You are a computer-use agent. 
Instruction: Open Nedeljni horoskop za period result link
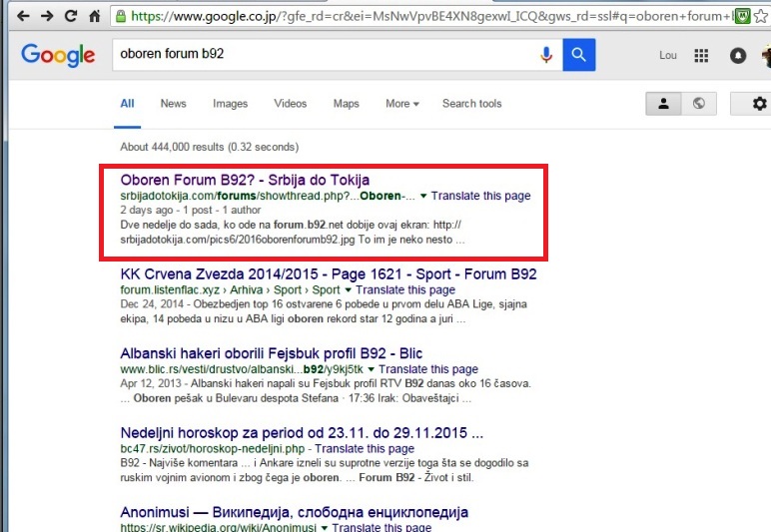coord(302,433)
